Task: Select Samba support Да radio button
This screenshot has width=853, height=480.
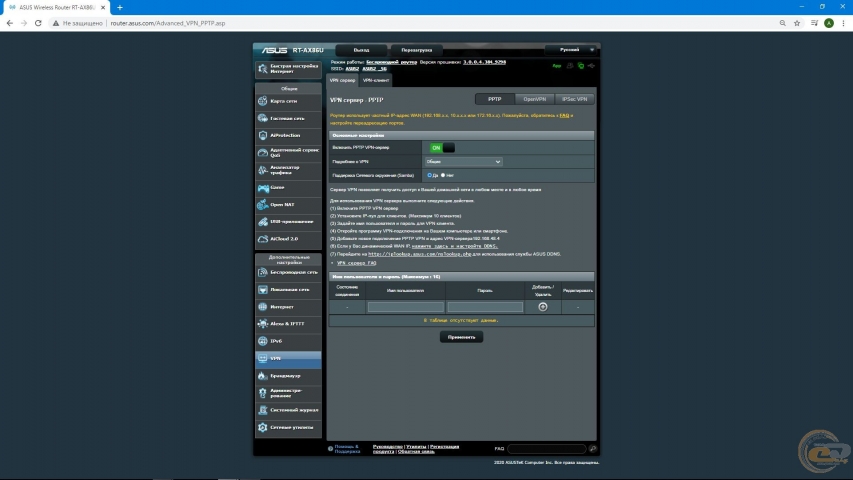Action: tap(429, 175)
